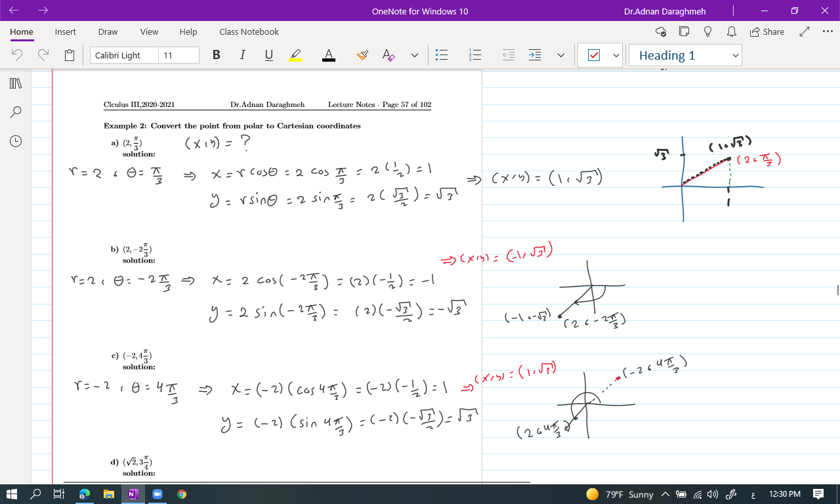Expand more font formatting options chevron
This screenshot has height=504, width=840.
coord(415,55)
